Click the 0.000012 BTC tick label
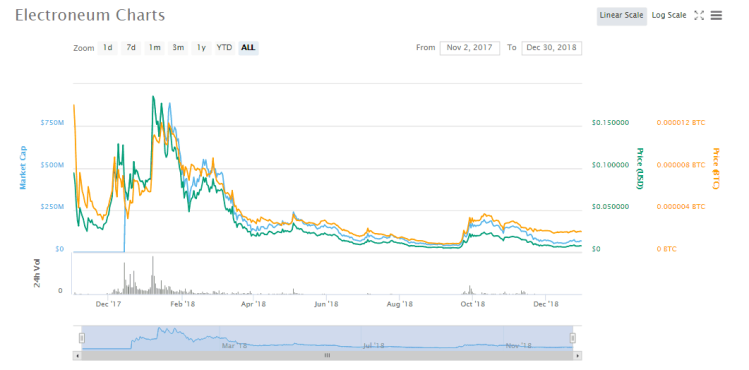The height and width of the screenshot is (370, 749). pos(681,123)
